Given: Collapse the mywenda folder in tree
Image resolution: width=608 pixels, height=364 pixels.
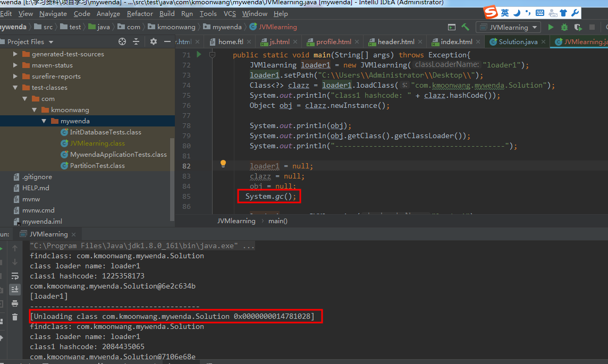Looking at the screenshot, I should tap(44, 121).
